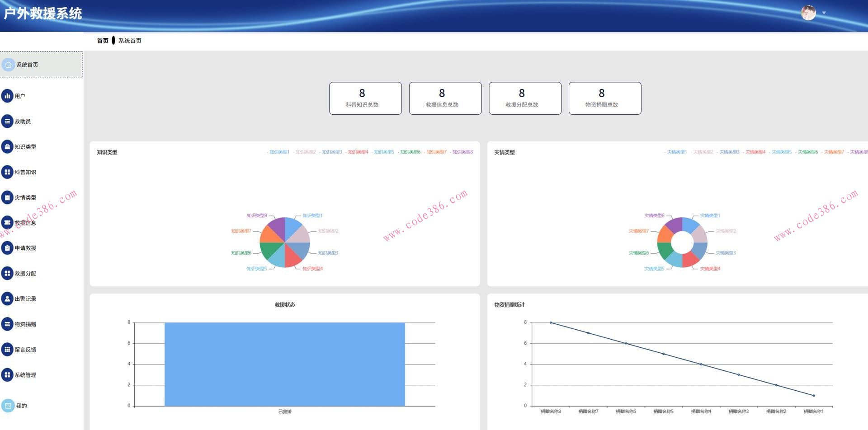The image size is (868, 430).
Task: Toggle 知识类型4 legend entry visibility
Action: coord(357,152)
